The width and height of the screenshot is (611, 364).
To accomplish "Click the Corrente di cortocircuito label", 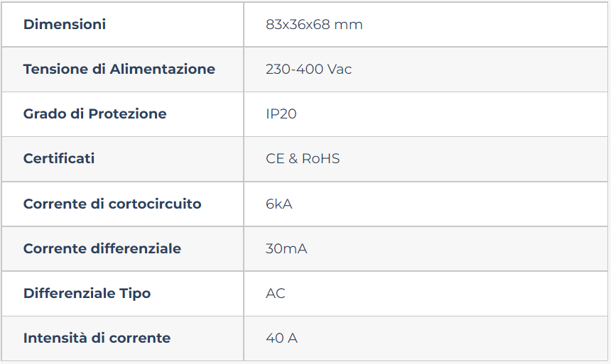I will 112,204.
